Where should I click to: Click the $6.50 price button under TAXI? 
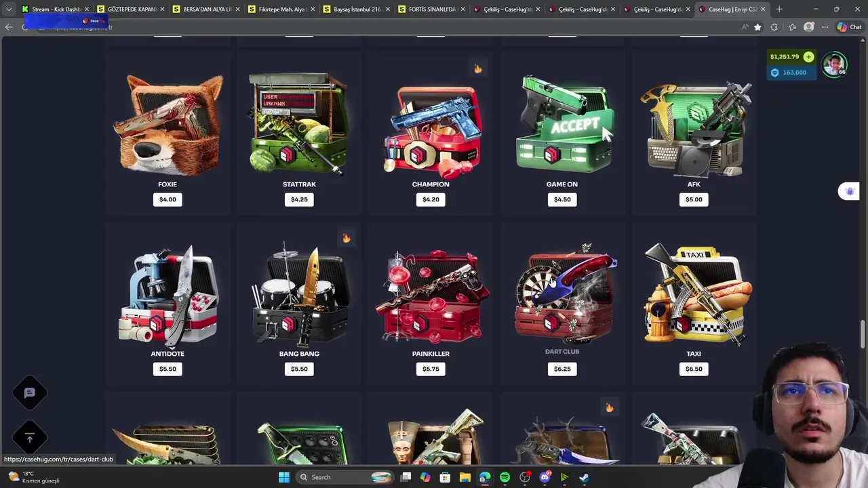click(694, 369)
